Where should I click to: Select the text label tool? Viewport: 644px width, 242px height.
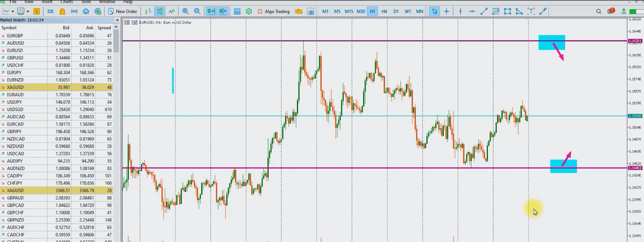(531, 11)
